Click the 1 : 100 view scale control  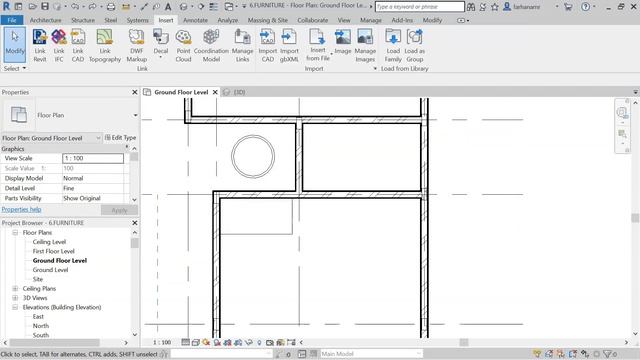[x=162, y=342]
